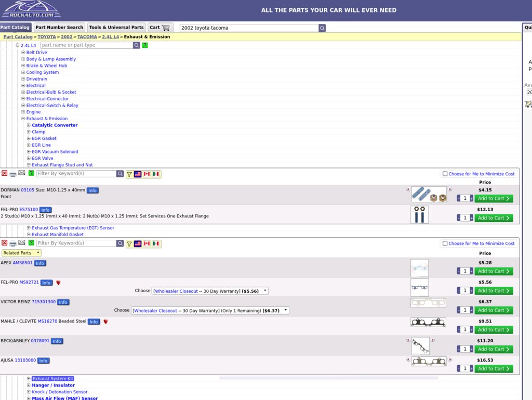
Task: Expand the Catalytic Converter subcategory
Action: [x=29, y=125]
